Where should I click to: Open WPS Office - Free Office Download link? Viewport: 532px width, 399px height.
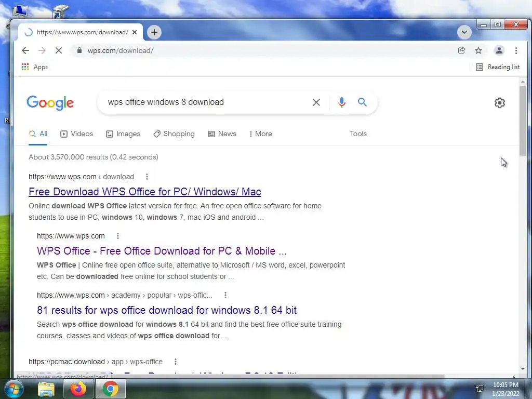tap(162, 251)
